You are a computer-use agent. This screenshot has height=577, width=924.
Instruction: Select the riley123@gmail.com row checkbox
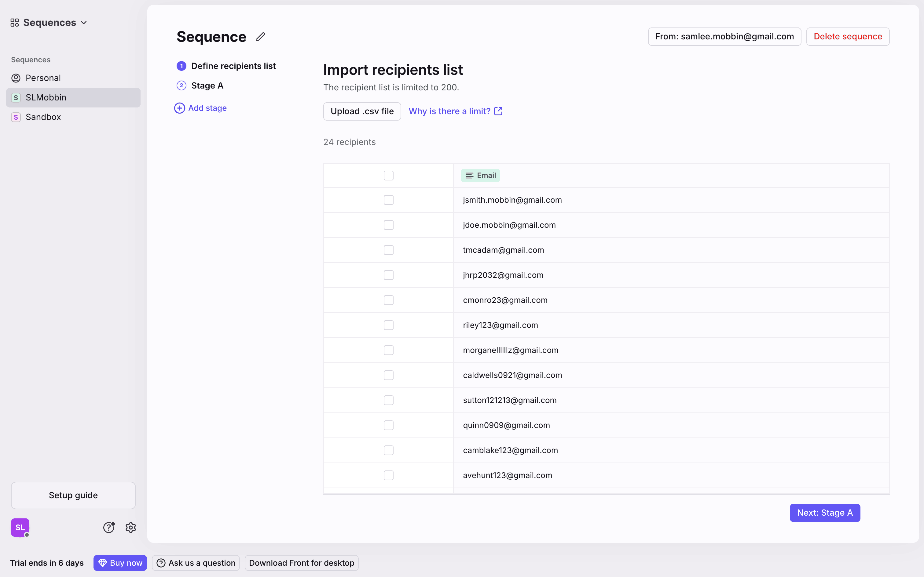[x=388, y=325]
